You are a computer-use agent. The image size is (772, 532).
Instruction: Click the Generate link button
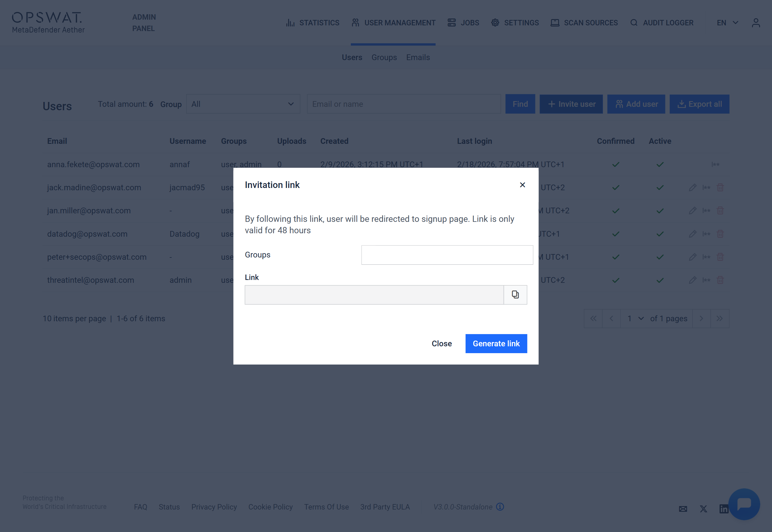point(496,343)
